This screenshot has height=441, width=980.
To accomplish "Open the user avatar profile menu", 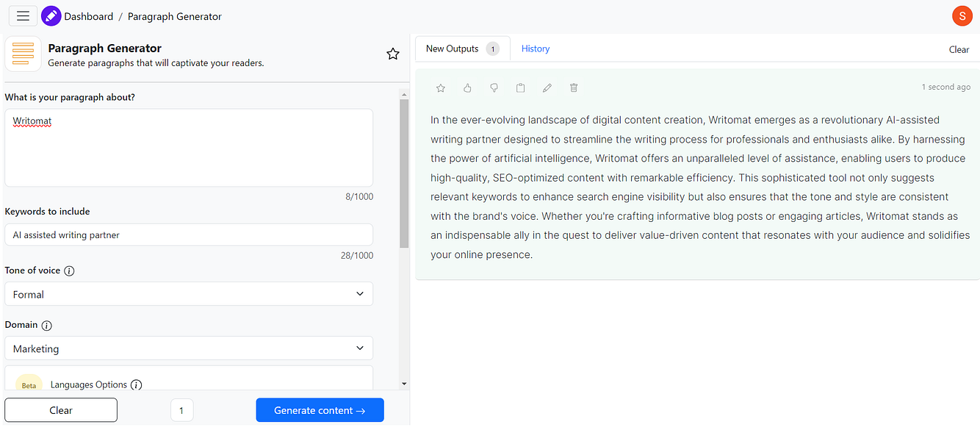I will tap(962, 15).
